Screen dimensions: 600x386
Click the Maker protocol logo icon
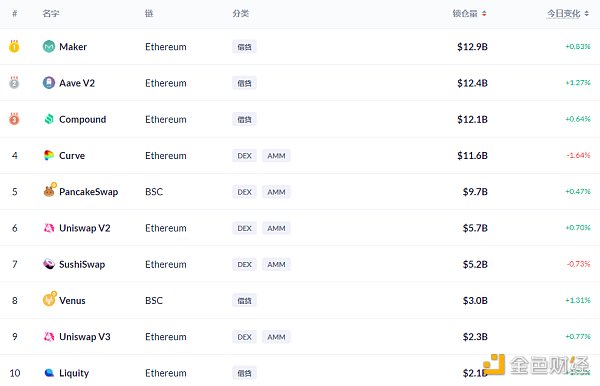(49, 47)
